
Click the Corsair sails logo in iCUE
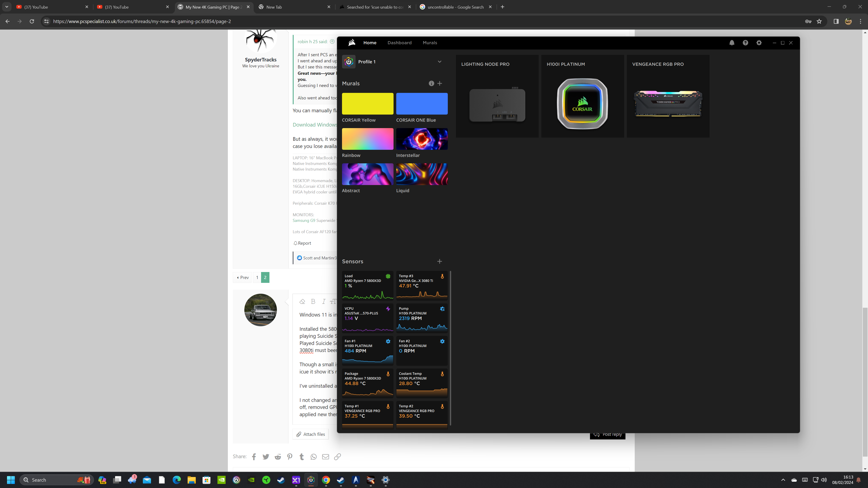click(351, 42)
